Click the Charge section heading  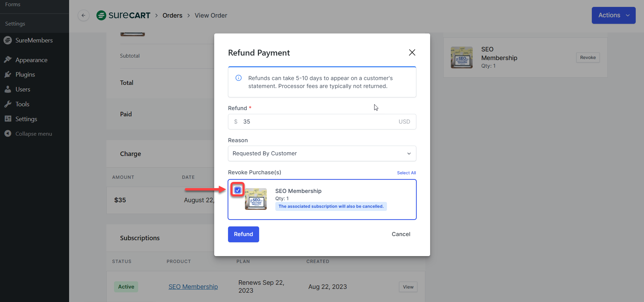point(131,154)
